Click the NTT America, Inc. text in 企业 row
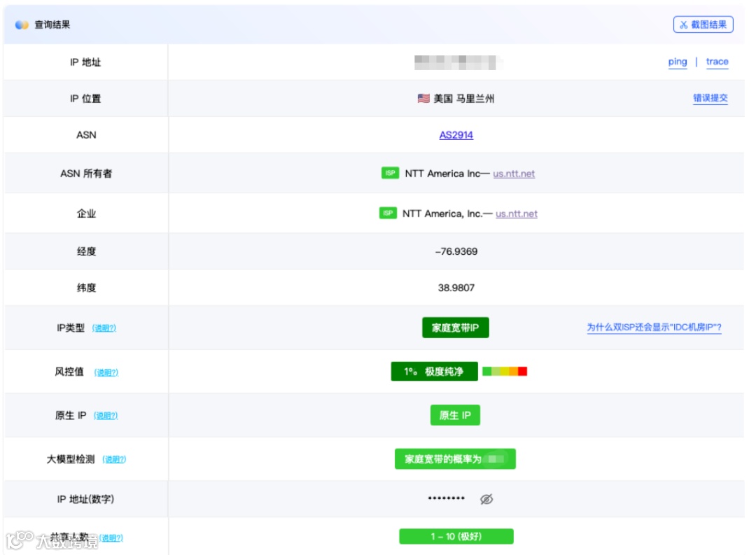Image resolution: width=756 pixels, height=555 pixels. (x=442, y=213)
